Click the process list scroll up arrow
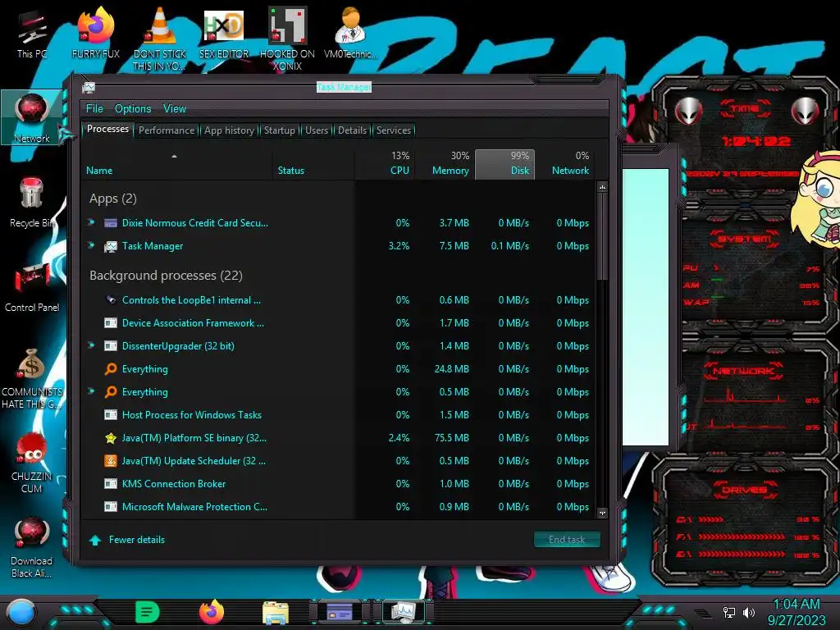The image size is (840, 630). tap(603, 187)
